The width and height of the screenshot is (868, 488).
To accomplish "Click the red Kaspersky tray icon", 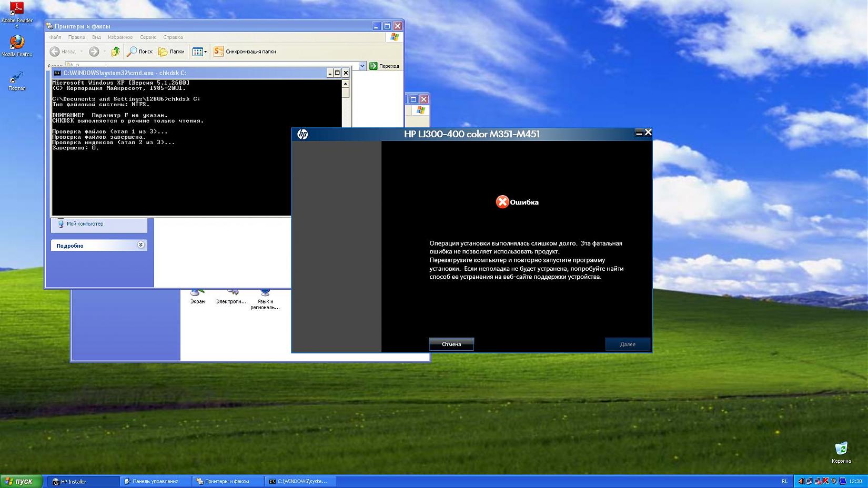I will 826,481.
